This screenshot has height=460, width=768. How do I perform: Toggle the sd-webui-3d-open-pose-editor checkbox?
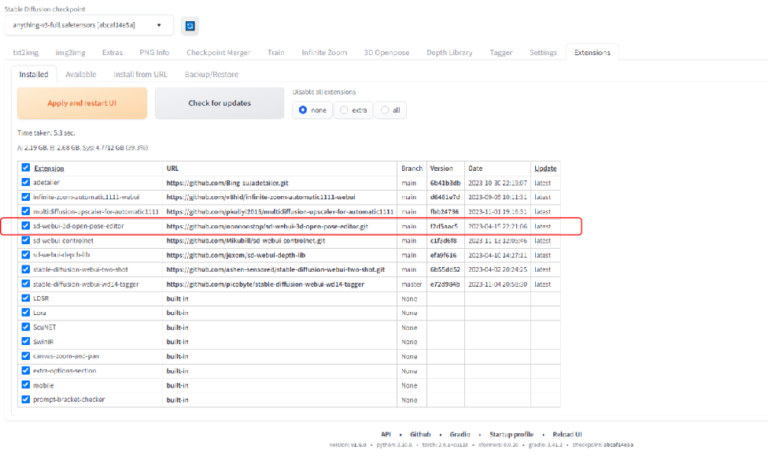coord(26,226)
